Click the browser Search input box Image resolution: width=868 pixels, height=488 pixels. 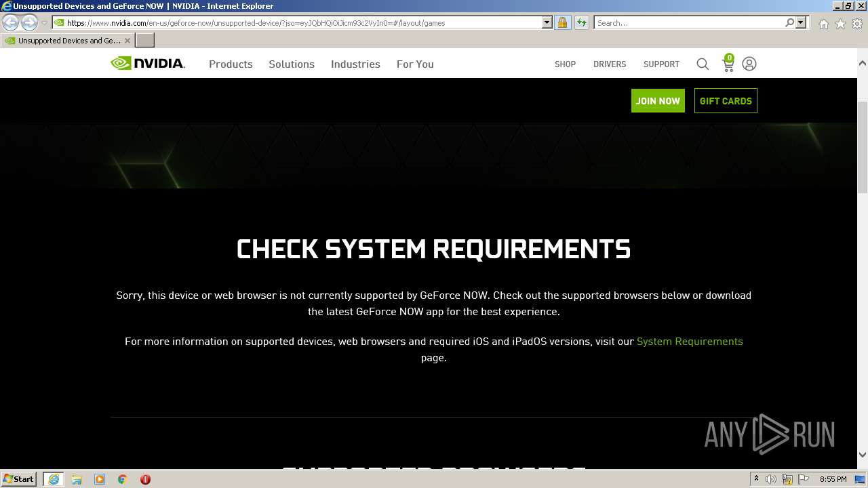click(x=688, y=22)
